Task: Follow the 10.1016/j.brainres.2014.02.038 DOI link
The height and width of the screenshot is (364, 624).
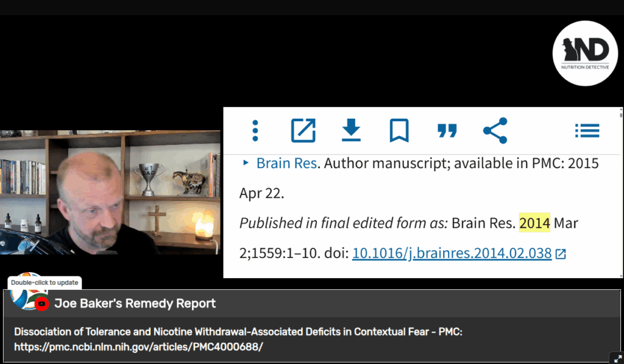Action: pyautogui.click(x=452, y=253)
